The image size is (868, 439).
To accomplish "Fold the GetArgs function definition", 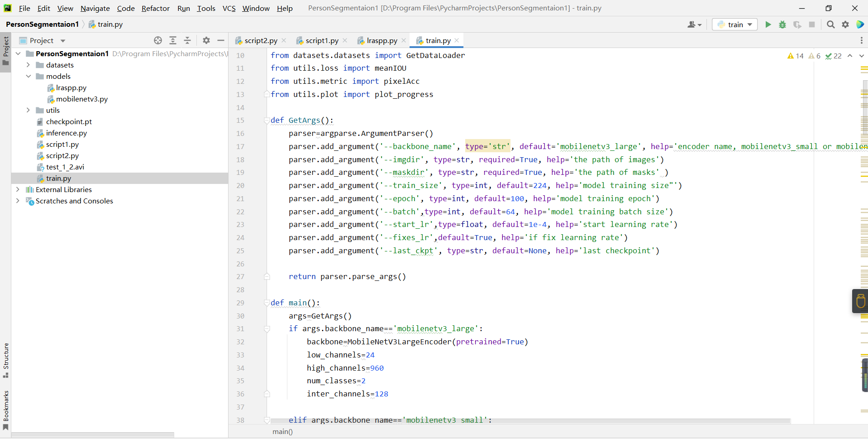I will tap(267, 121).
